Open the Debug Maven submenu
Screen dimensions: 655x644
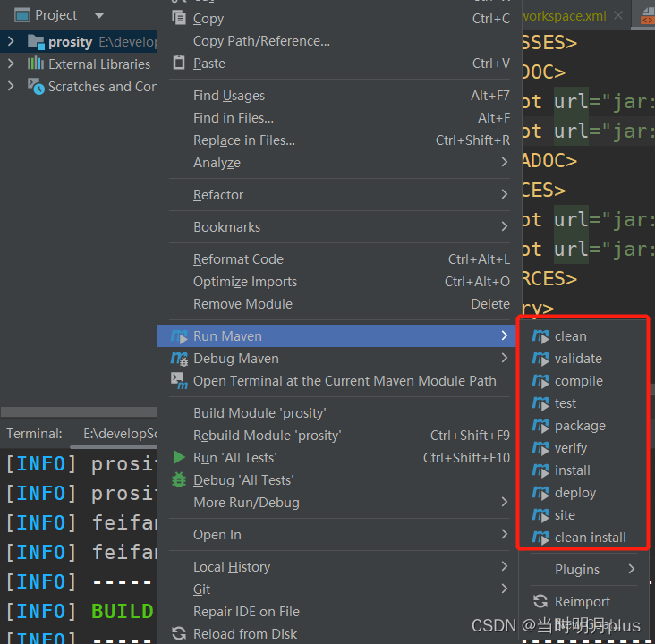pyautogui.click(x=236, y=359)
